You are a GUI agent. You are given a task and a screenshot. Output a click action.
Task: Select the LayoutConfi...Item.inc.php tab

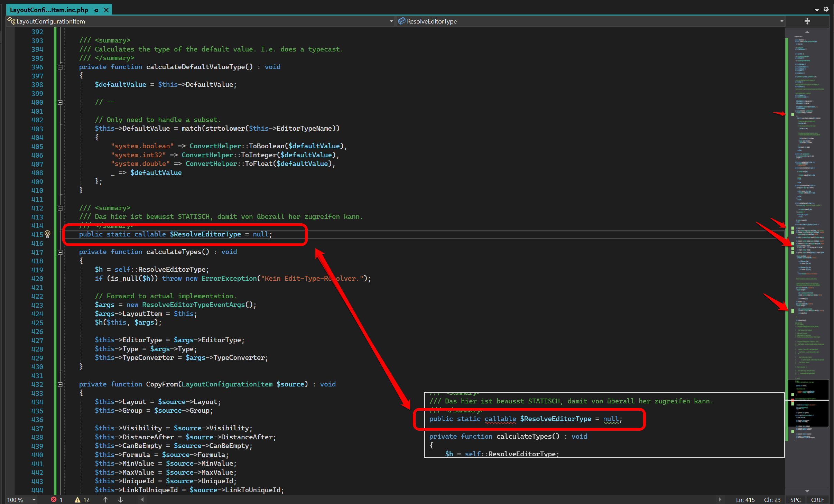pos(49,10)
